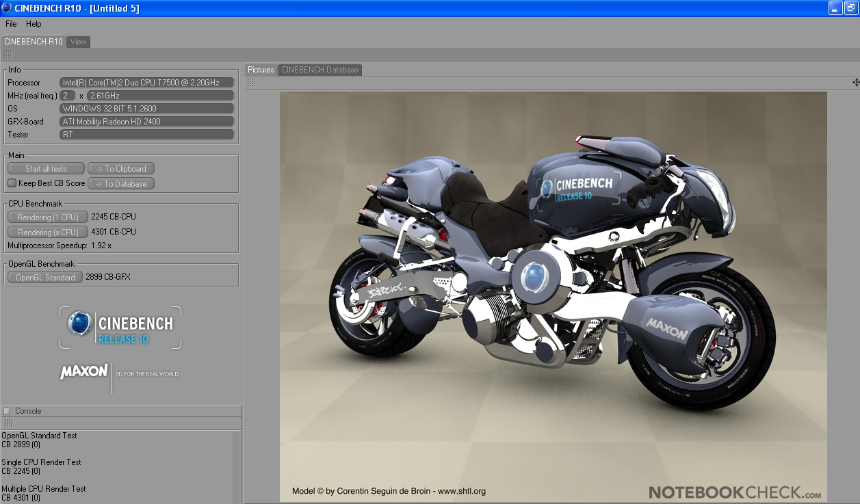Switch to the CINEBENCH R10 tab
860x504 pixels.
34,42
